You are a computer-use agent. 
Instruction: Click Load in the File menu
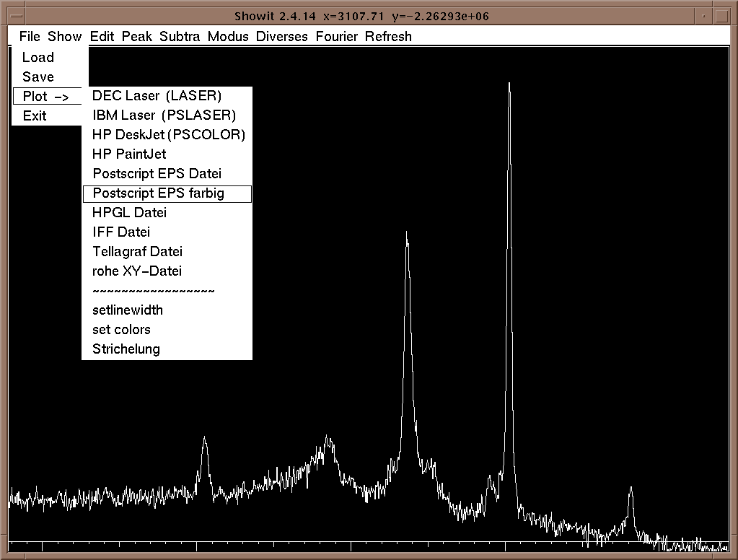tap(38, 58)
